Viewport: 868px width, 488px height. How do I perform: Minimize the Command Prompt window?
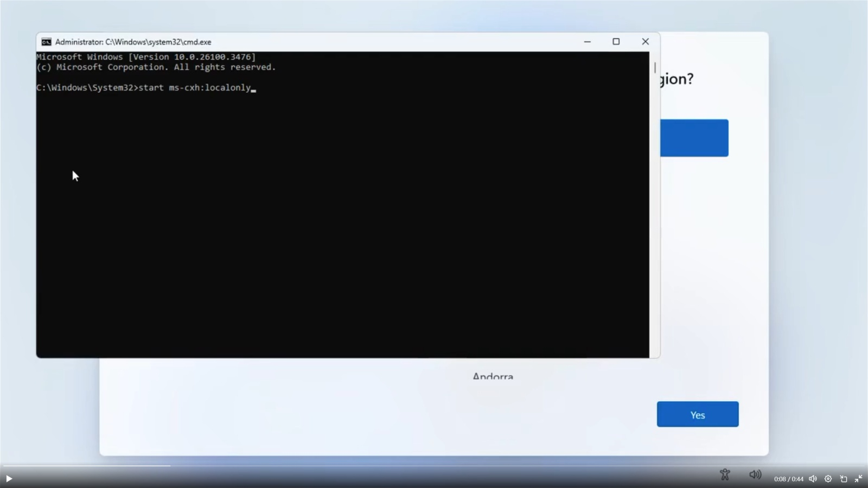pos(587,42)
